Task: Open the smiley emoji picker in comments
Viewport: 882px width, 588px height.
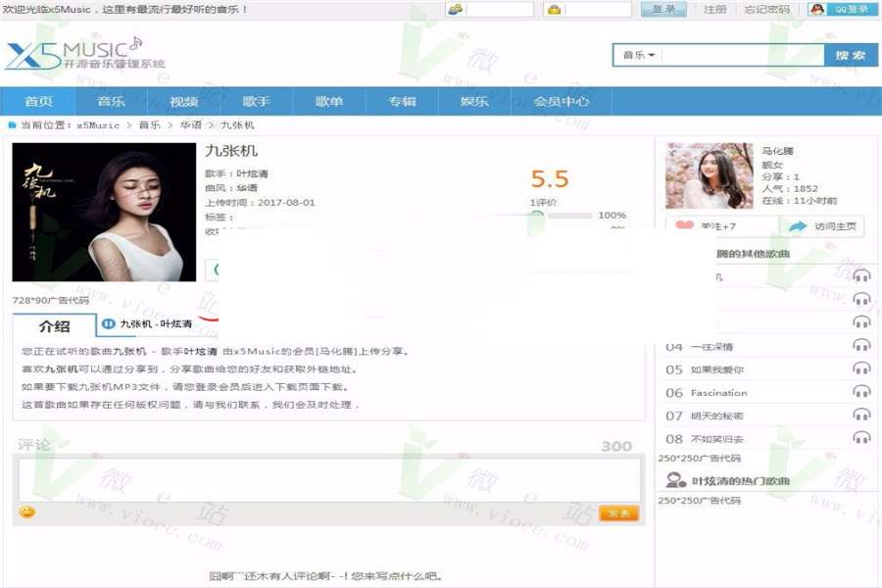Action: [x=27, y=512]
